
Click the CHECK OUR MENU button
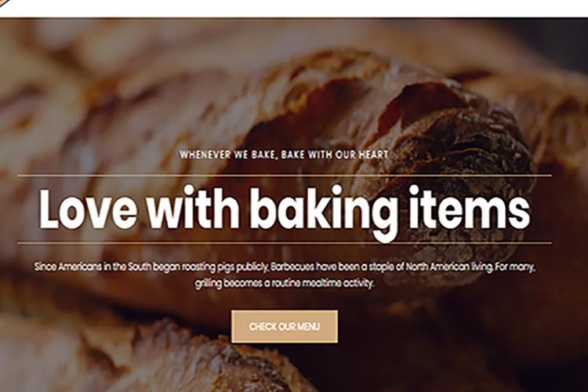pyautogui.click(x=285, y=326)
